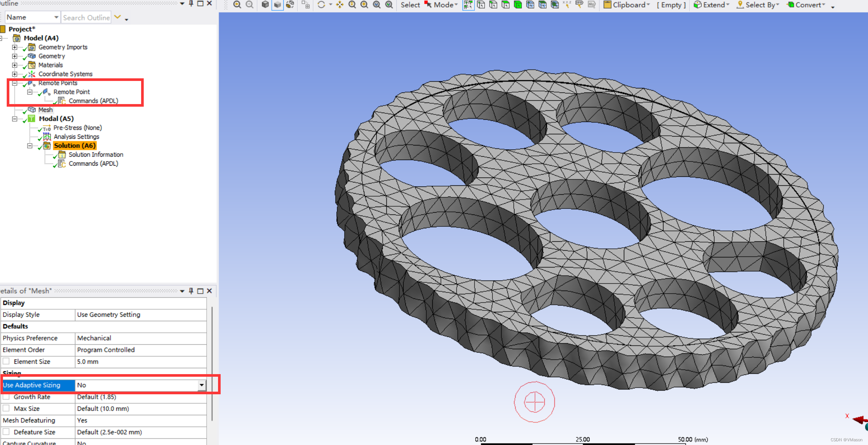
Task: Enable the Defeature Size checkbox
Action: 6,432
